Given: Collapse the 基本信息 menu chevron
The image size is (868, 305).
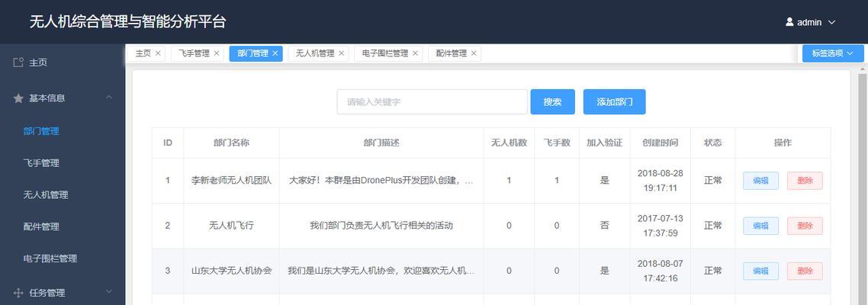Looking at the screenshot, I should (109, 98).
